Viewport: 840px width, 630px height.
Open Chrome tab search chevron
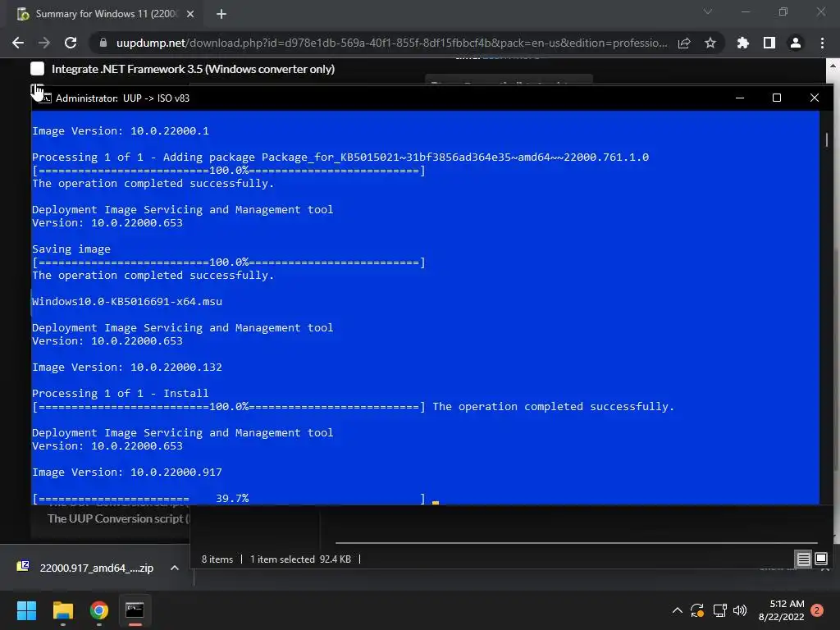(708, 11)
